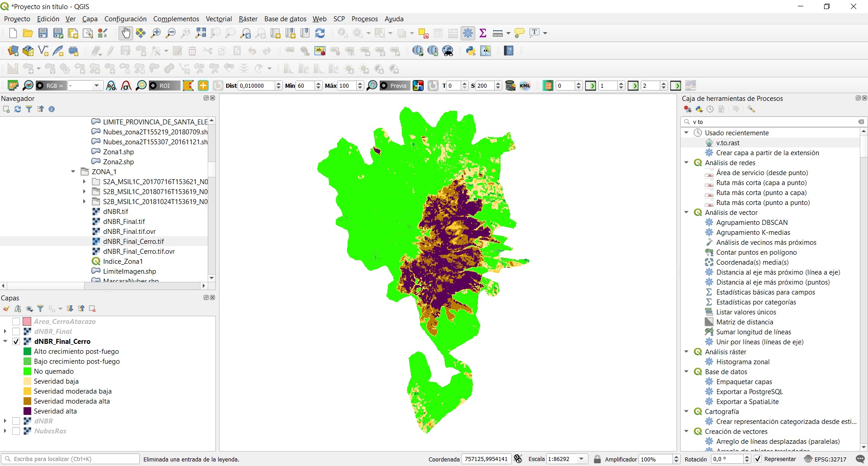
Task: Enable the Area_CerroAtacazo layer checkbox
Action: (x=16, y=322)
